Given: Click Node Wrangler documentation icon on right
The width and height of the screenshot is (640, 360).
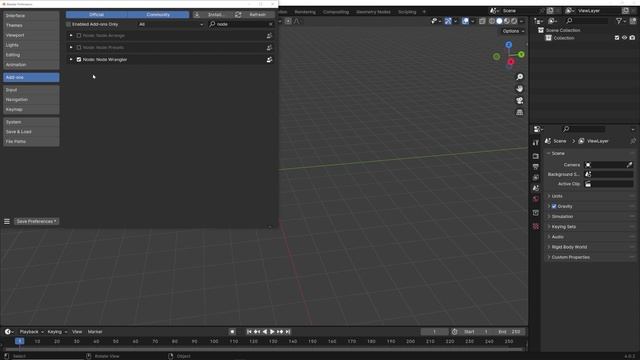Looking at the screenshot, I should [269, 60].
